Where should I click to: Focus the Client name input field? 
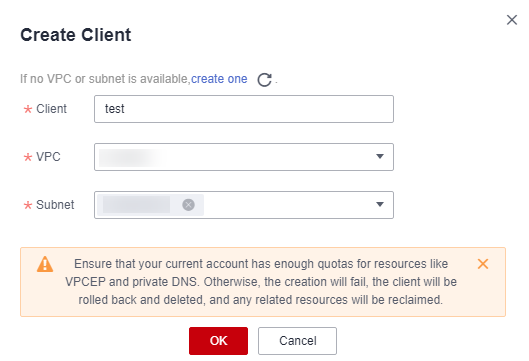point(244,109)
